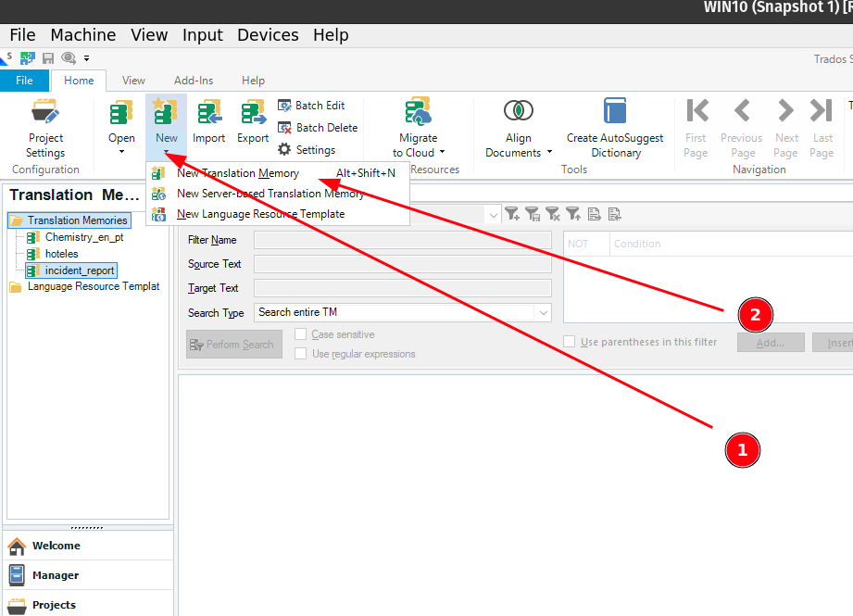Expand the Open button dropdown arrow

(121, 152)
